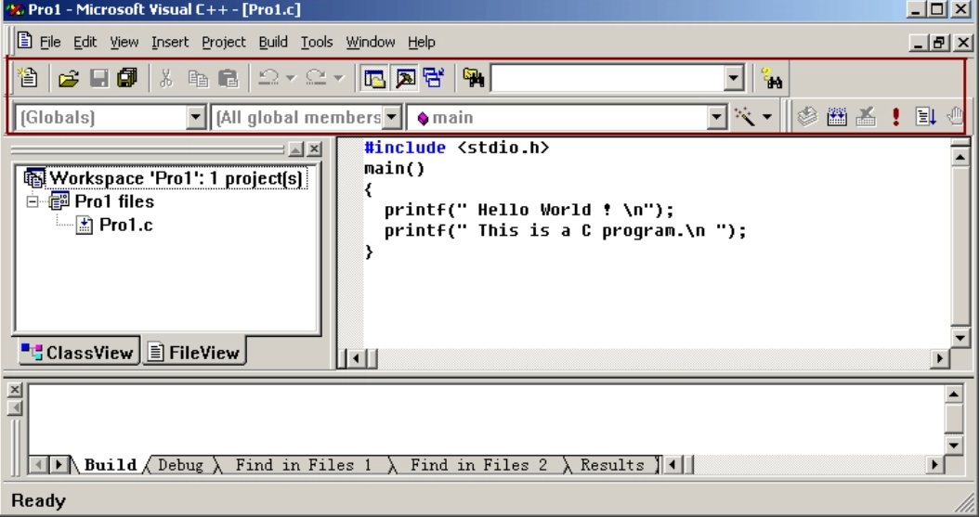Image resolution: width=980 pixels, height=517 pixels.
Task: Run program with red exclamation icon
Action: (x=897, y=118)
